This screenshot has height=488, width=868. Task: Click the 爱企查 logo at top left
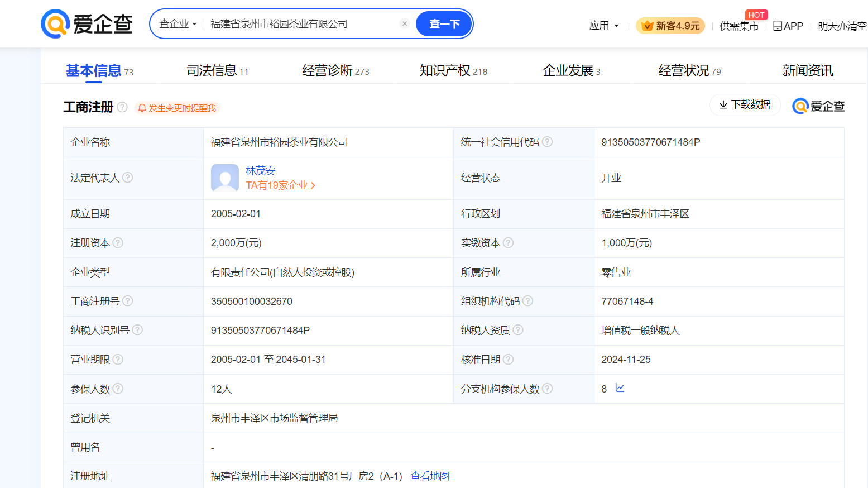[87, 24]
